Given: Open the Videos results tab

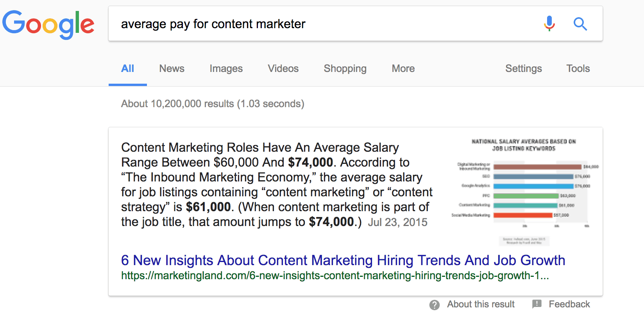Looking at the screenshot, I should click(x=283, y=68).
